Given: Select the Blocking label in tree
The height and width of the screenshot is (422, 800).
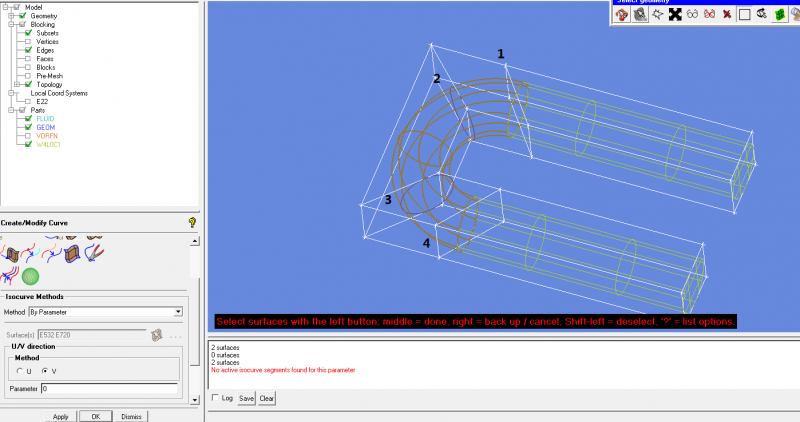Looking at the screenshot, I should pos(42,24).
